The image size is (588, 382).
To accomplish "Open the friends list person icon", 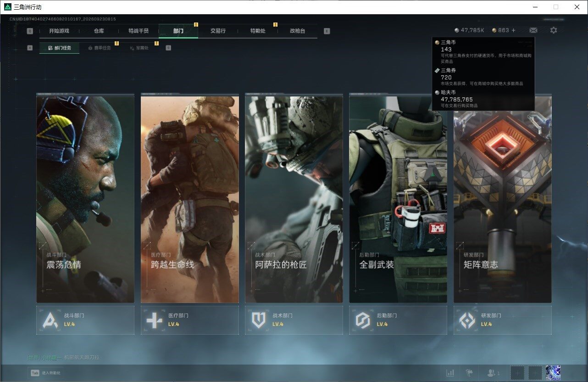I will click(x=494, y=373).
